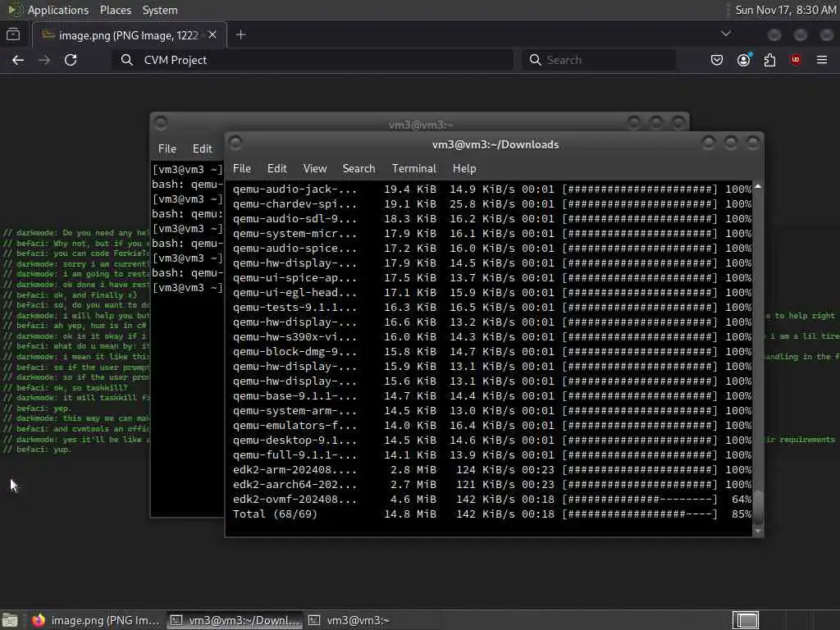
Task: Open the Applications menu
Action: (x=58, y=10)
